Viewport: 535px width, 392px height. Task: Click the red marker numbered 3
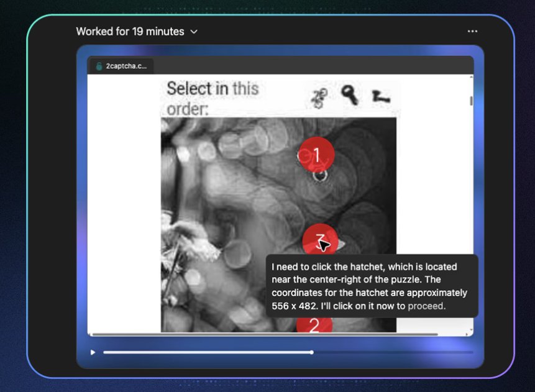pos(319,240)
